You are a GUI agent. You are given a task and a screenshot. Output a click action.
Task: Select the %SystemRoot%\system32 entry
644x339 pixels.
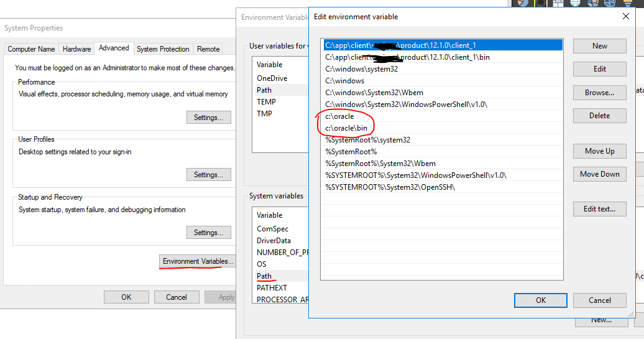(x=443, y=140)
